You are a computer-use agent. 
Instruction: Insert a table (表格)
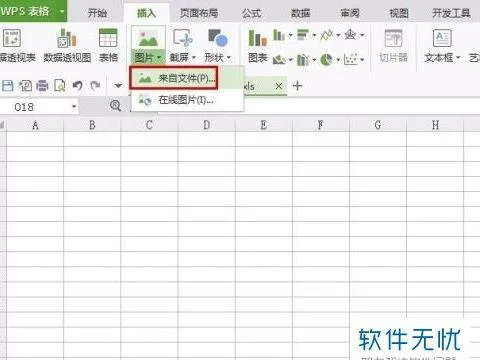point(108,46)
